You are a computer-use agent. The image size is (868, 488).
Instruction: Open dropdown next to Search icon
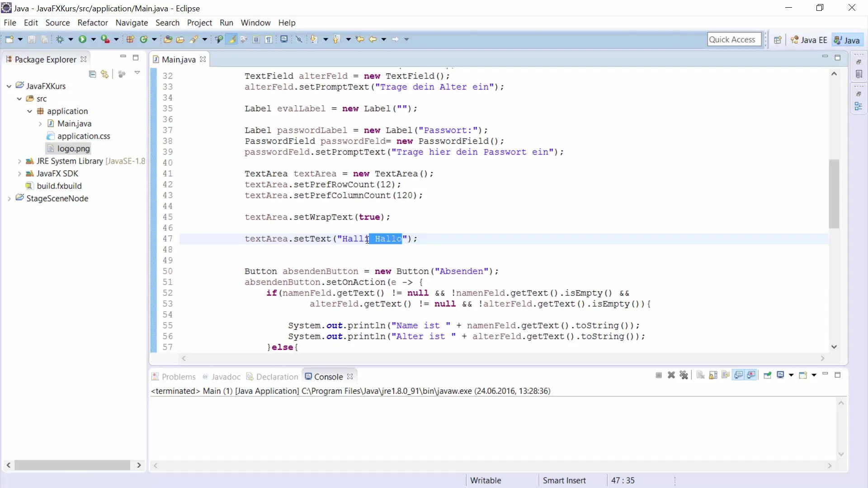(x=205, y=39)
